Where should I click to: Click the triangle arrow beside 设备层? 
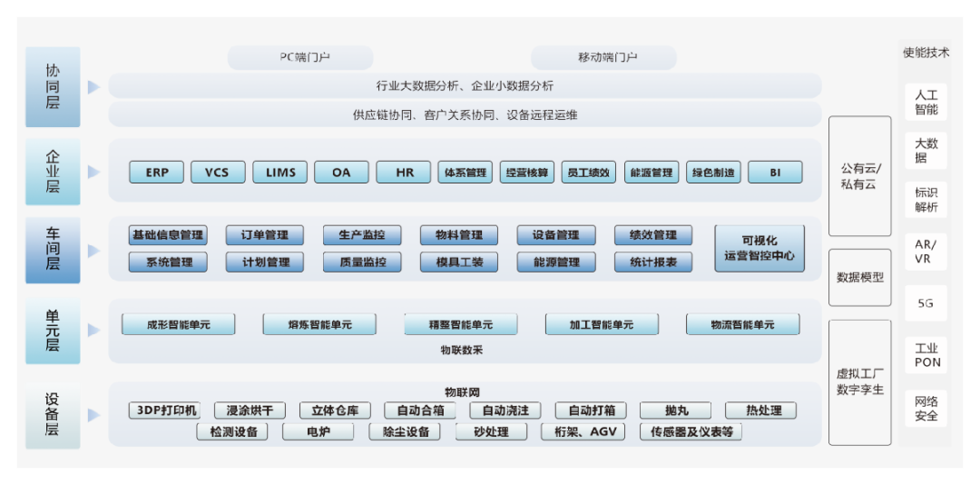(93, 415)
